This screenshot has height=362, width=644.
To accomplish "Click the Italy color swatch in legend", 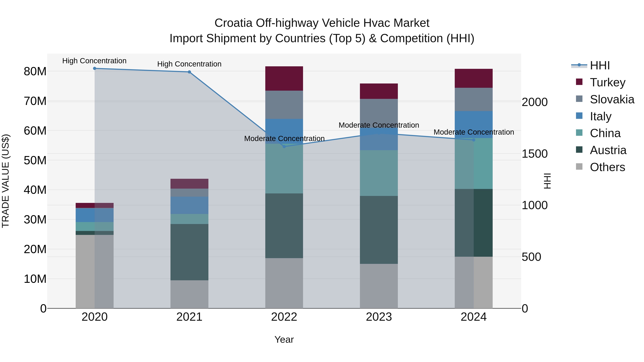I will 579,116.
